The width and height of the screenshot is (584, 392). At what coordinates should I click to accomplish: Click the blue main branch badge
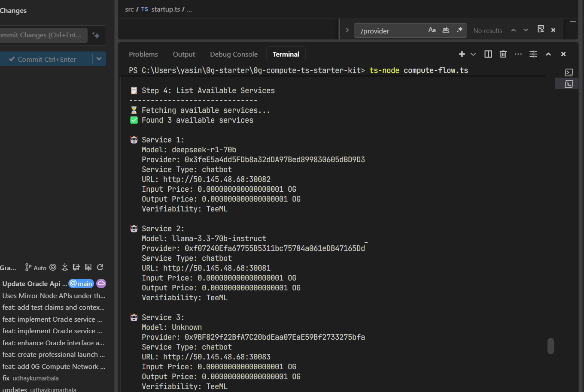pyautogui.click(x=81, y=283)
